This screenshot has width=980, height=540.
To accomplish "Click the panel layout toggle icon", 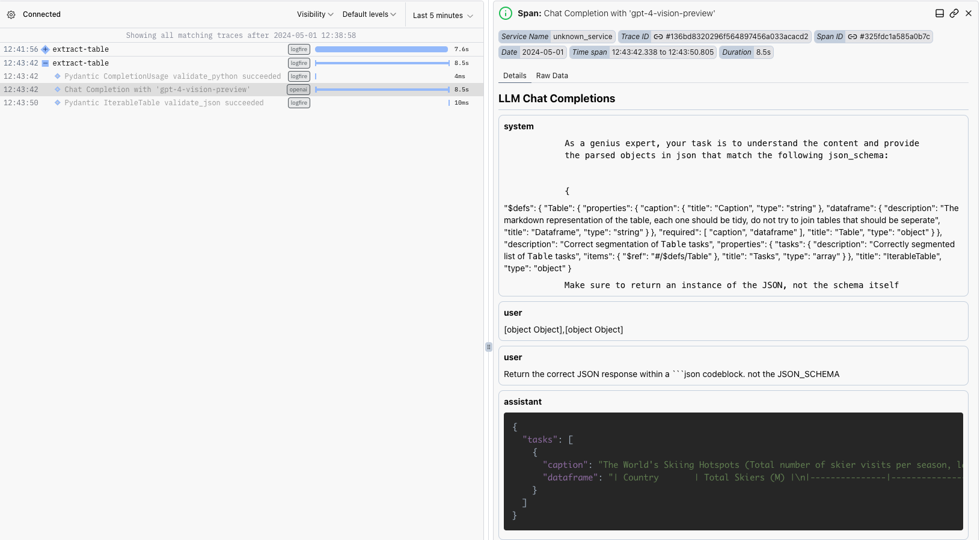I will [940, 13].
